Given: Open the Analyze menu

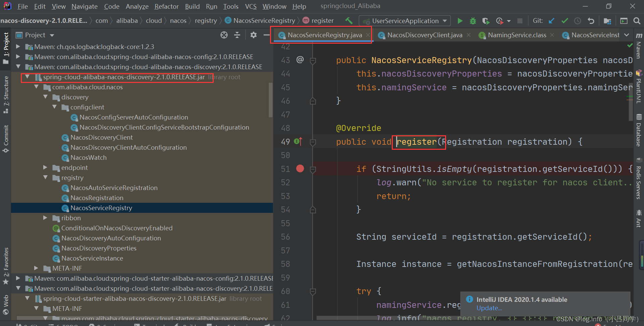Looking at the screenshot, I should tap(137, 6).
